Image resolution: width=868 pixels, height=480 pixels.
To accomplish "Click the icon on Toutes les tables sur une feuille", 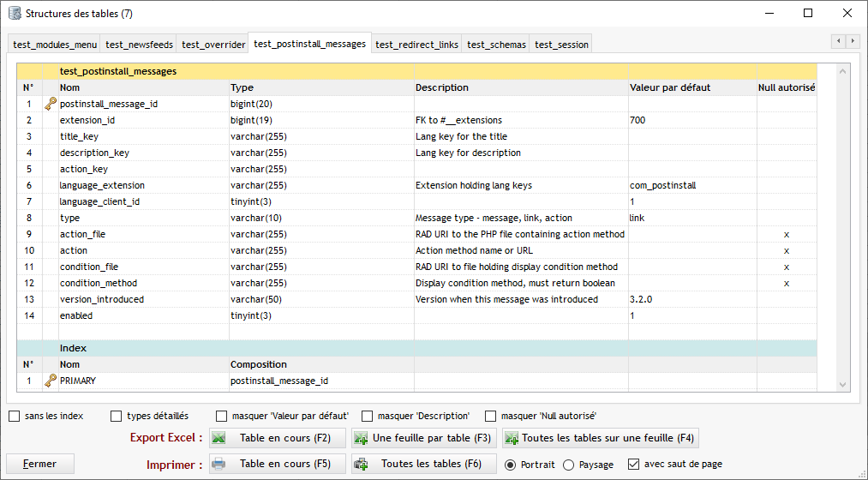I will [x=512, y=438].
